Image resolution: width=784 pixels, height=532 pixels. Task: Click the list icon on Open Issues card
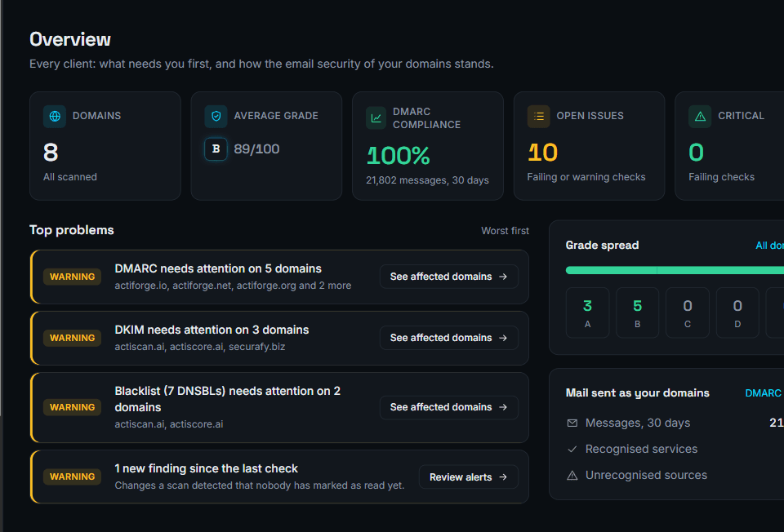click(538, 116)
